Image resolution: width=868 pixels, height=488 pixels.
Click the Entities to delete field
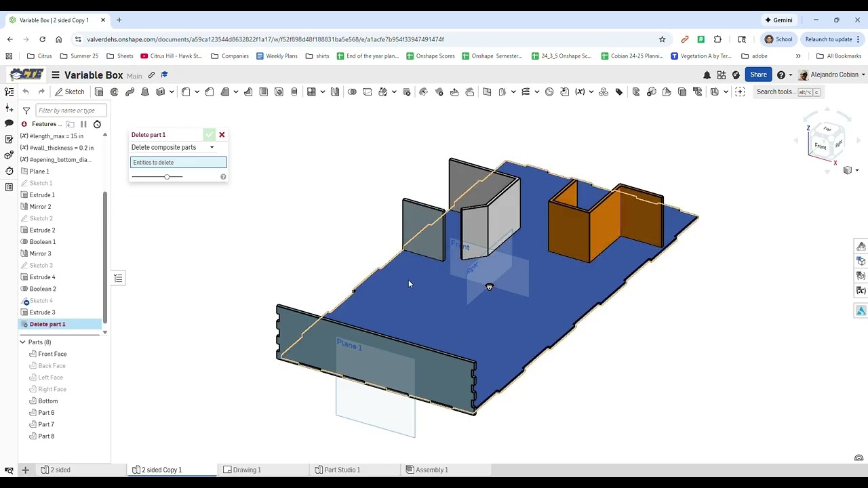tap(178, 162)
